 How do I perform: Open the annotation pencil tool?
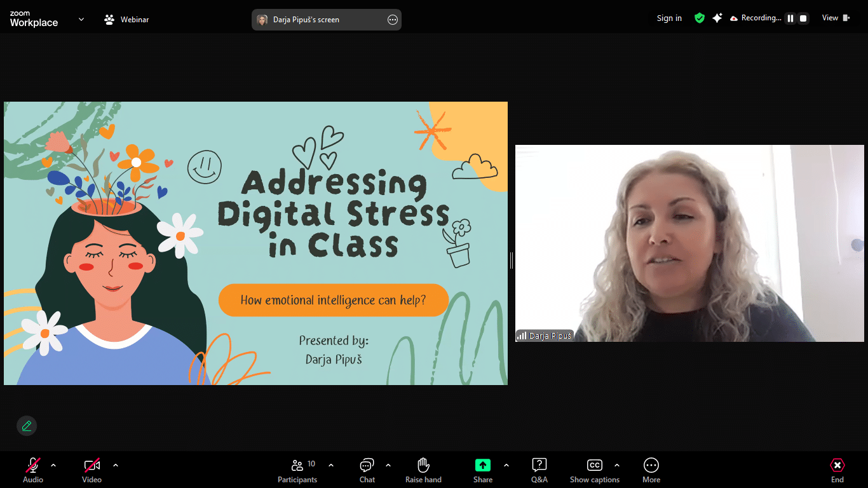click(27, 426)
